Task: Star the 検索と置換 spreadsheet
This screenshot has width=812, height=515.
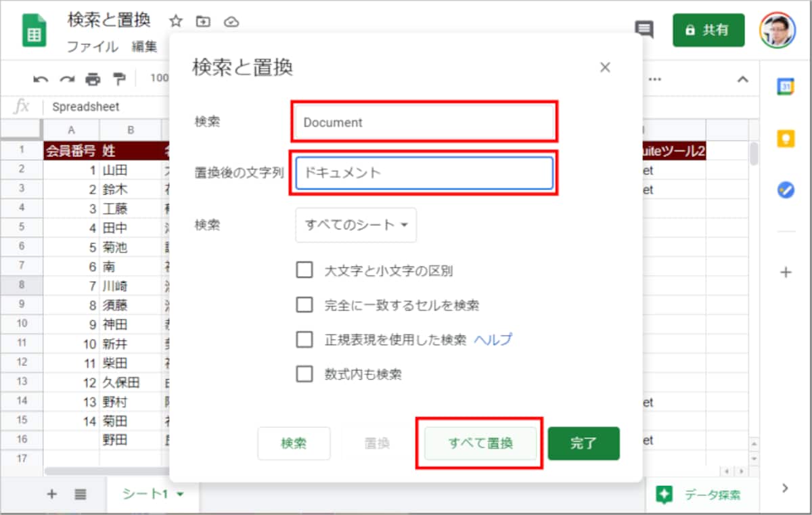Action: pos(175,21)
